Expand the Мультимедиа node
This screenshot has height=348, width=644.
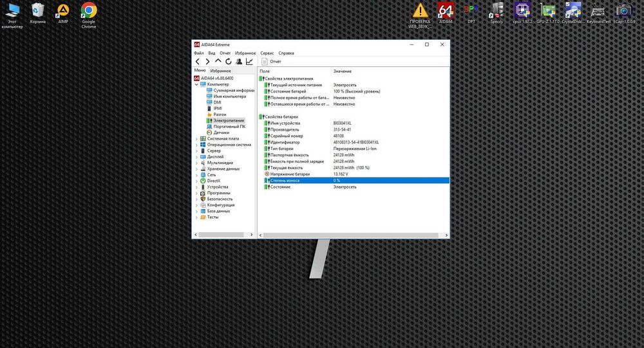[x=196, y=163]
